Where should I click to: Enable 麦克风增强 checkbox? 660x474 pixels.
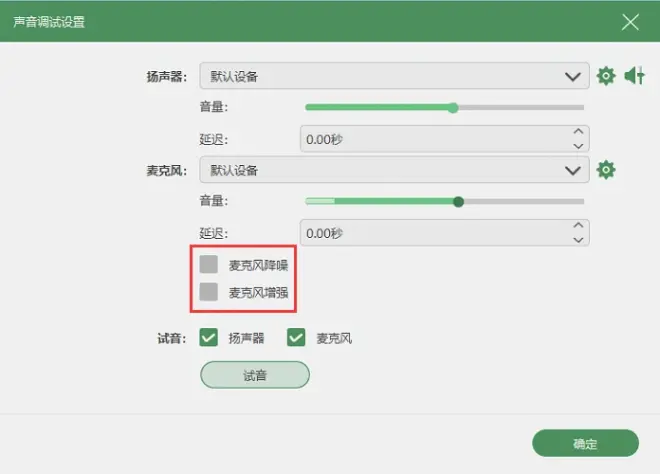208,292
